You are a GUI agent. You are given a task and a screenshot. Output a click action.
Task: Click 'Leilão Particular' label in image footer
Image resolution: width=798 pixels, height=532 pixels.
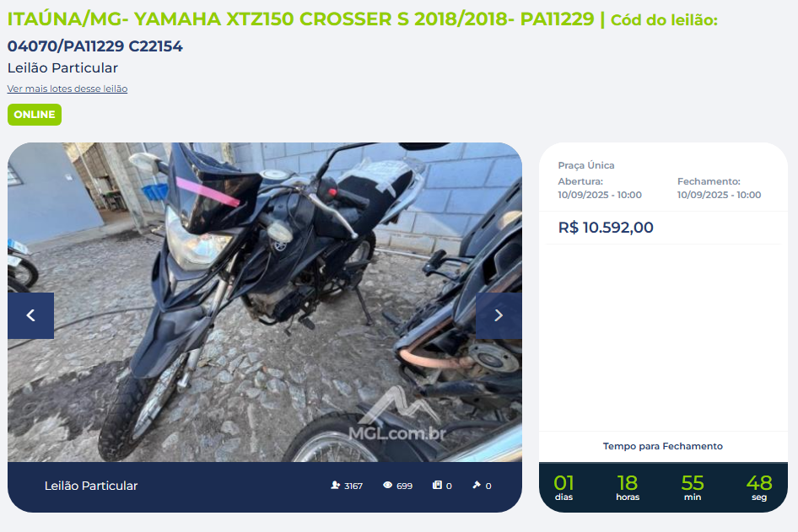click(x=91, y=486)
